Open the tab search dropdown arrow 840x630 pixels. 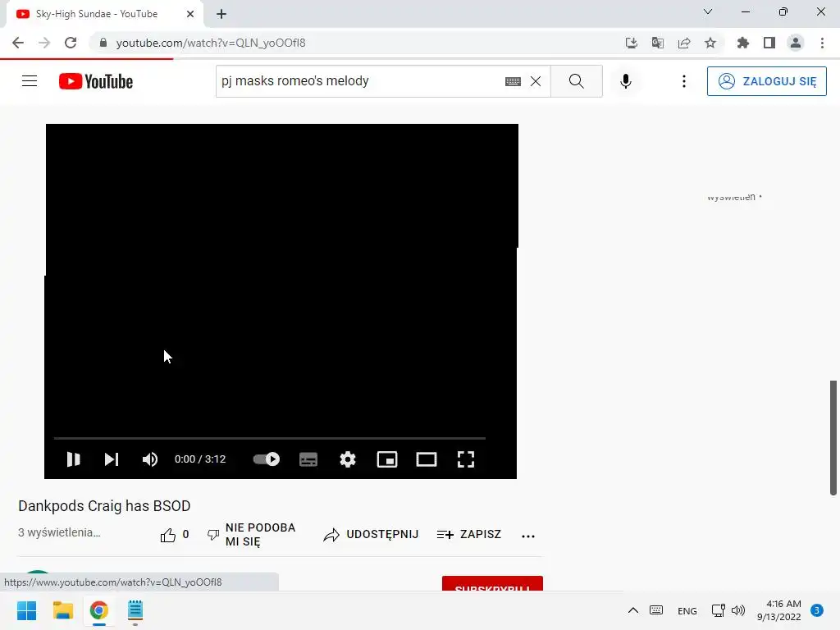tap(708, 11)
